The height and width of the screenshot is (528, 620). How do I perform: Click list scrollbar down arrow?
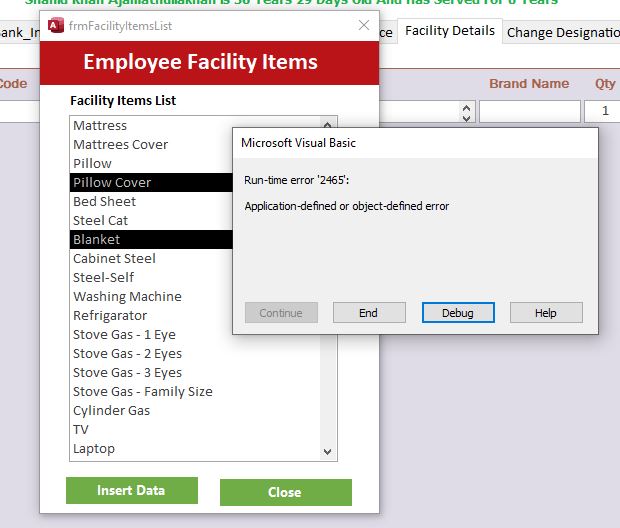point(327,451)
